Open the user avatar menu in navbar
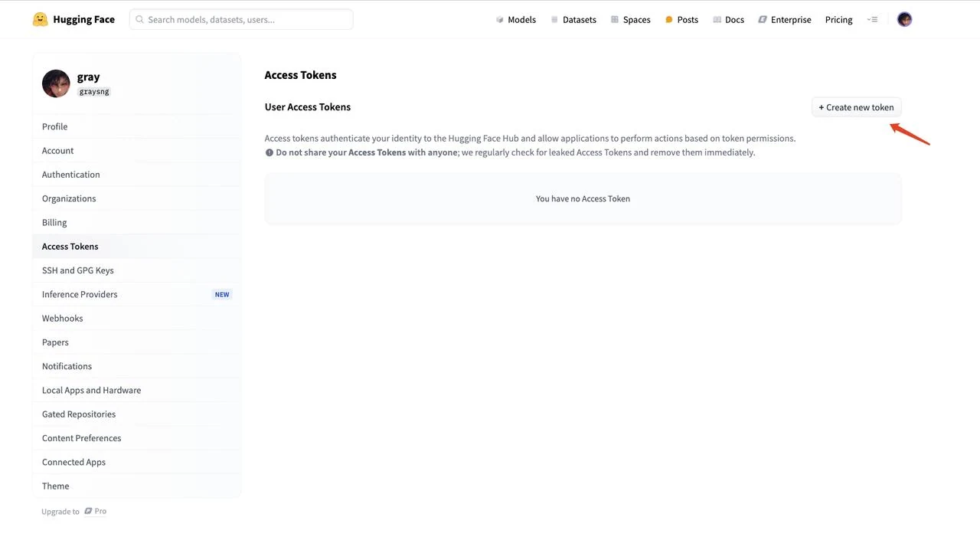Viewport: 980px width, 540px height. click(x=904, y=19)
